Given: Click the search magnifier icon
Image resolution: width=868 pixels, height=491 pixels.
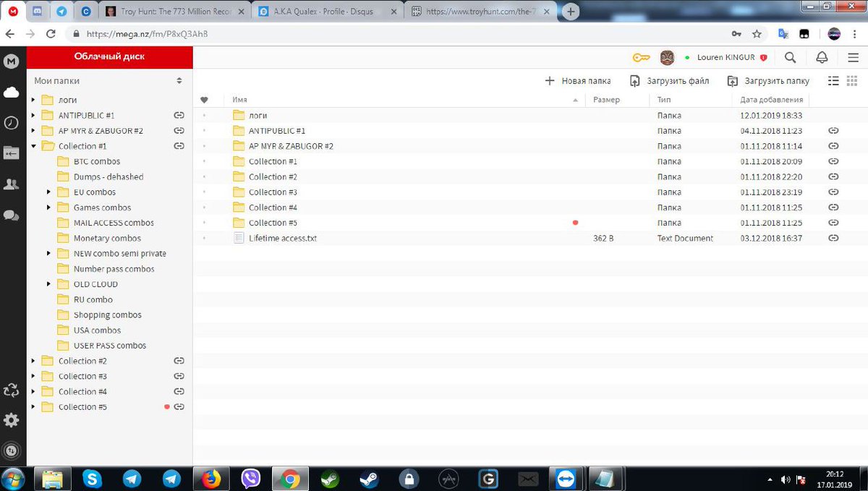Looking at the screenshot, I should click(790, 57).
